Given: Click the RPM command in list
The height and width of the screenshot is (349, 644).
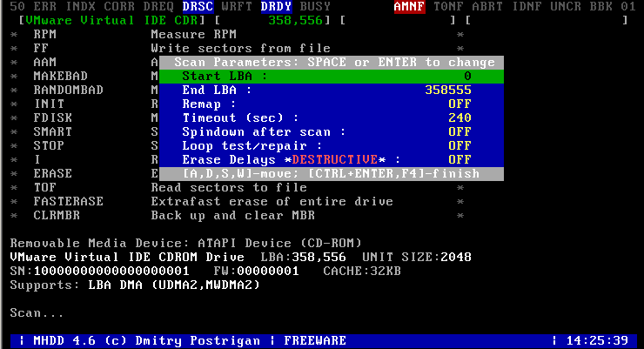Looking at the screenshot, I should 44,34.
